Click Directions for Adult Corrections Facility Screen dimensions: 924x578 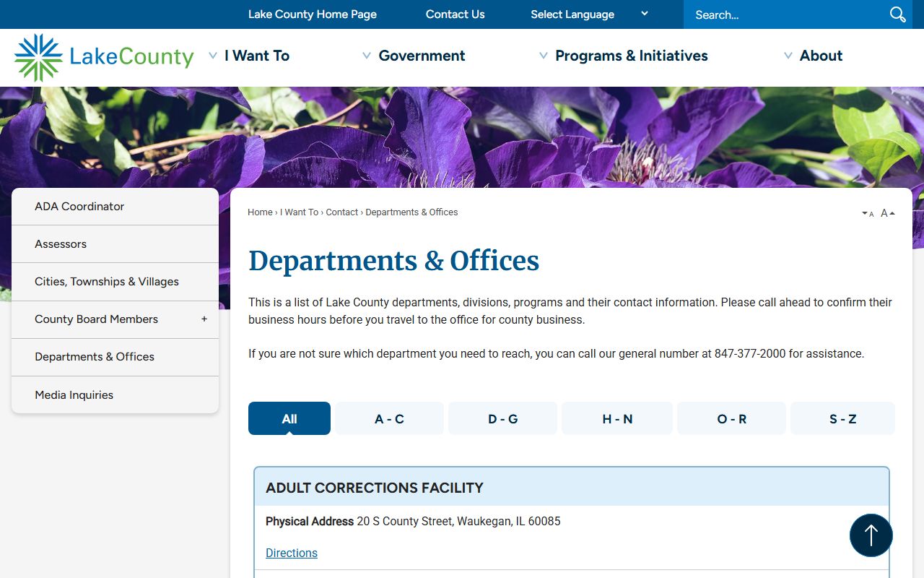point(292,553)
